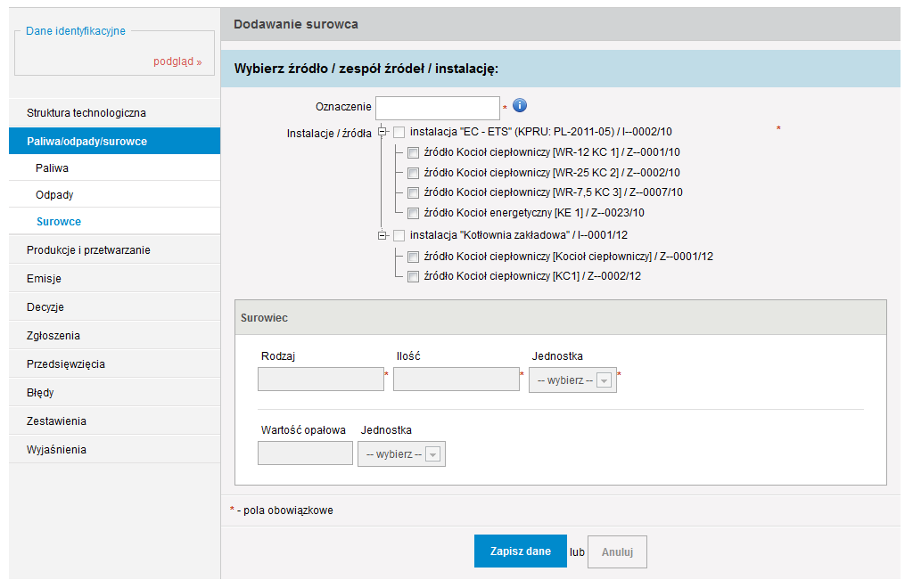The image size is (913, 588).
Task: Click the podgląd » link
Action: point(177,61)
